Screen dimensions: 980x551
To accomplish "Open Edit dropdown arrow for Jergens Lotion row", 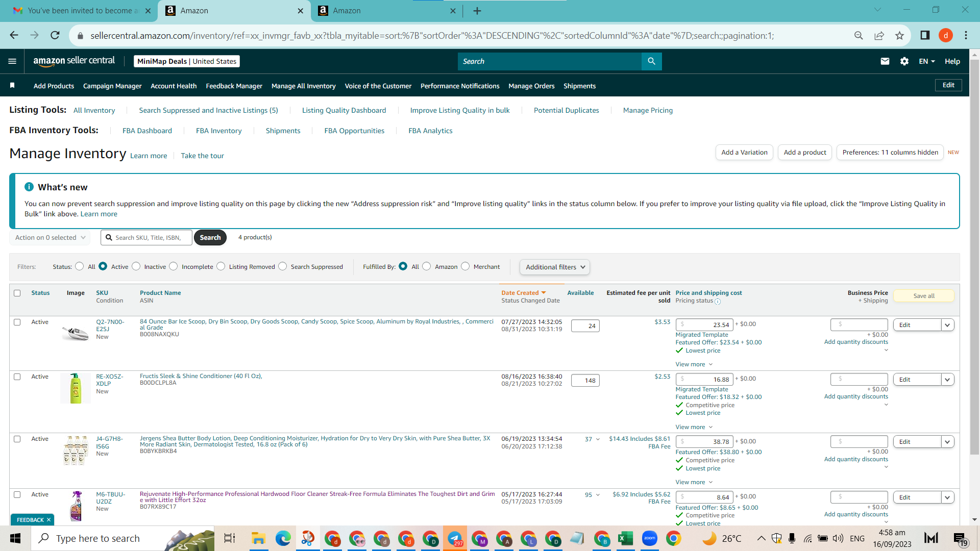I will pos(948,442).
